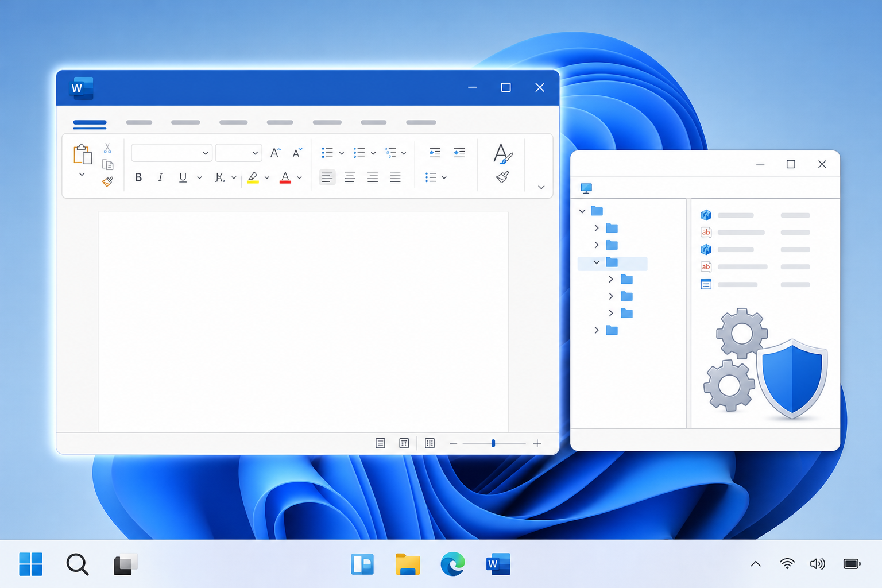Click the Copy icon below the scissors
Image resolution: width=882 pixels, height=588 pixels.
tap(107, 165)
